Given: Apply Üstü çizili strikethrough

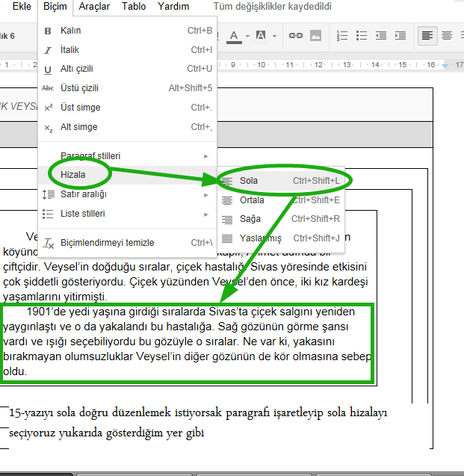Looking at the screenshot, I should tap(128, 88).
